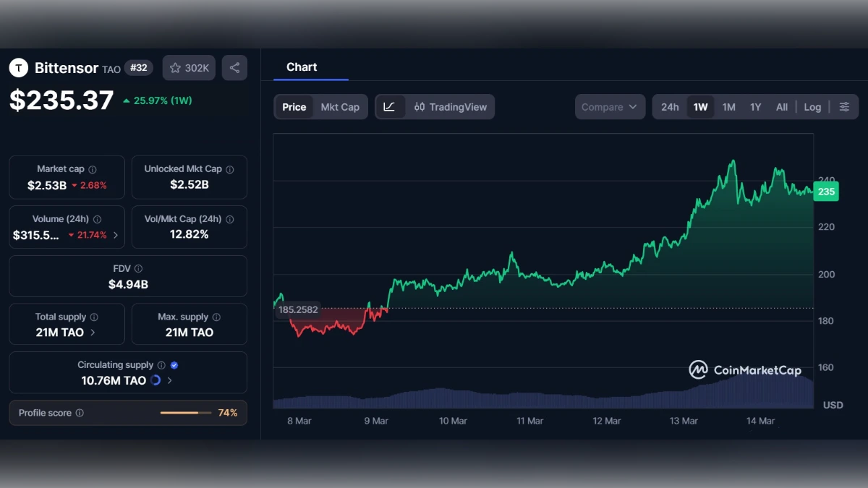Click the 25.97% weekly change link

(159, 100)
